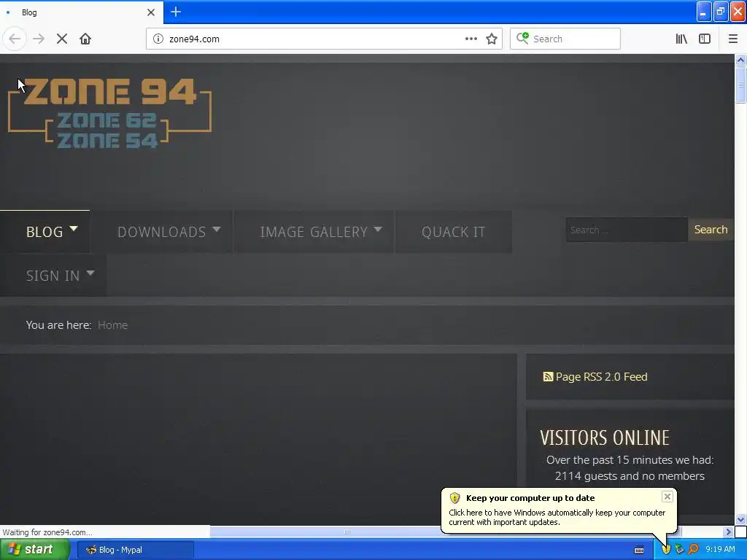Open a new tab with the plus
Image resolution: width=747 pixels, height=560 pixels.
click(176, 12)
